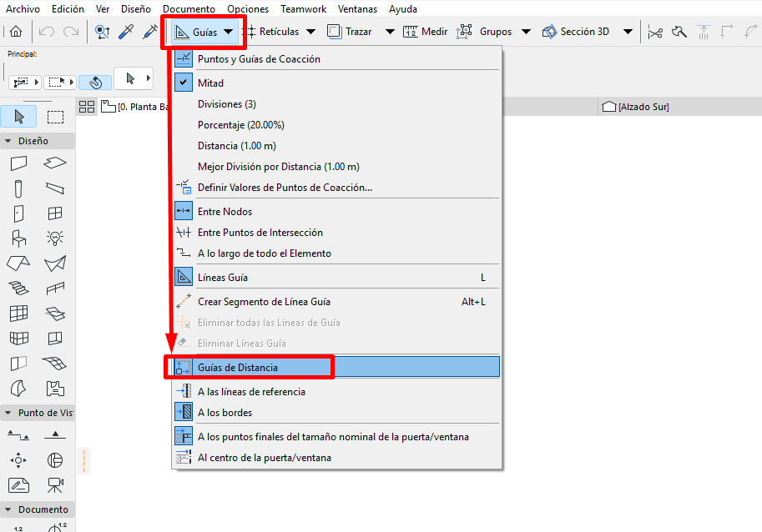Toggle Líneas Guía on or off

tap(336, 278)
